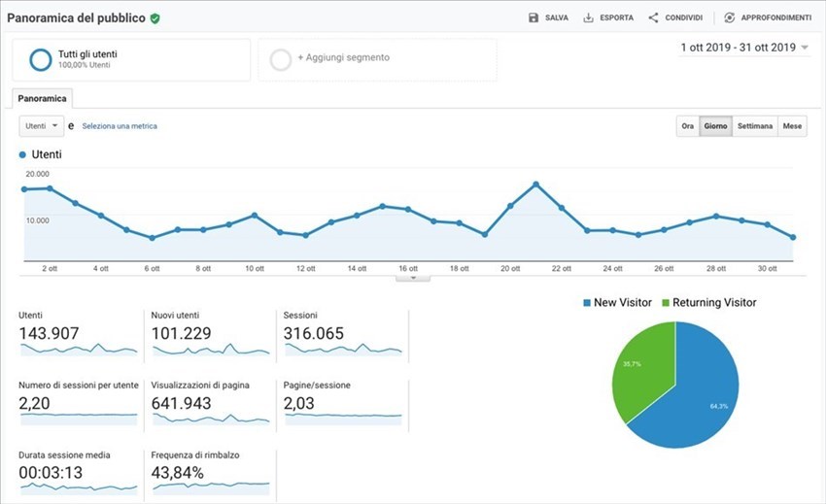Open the date range picker dropdown

click(x=805, y=48)
